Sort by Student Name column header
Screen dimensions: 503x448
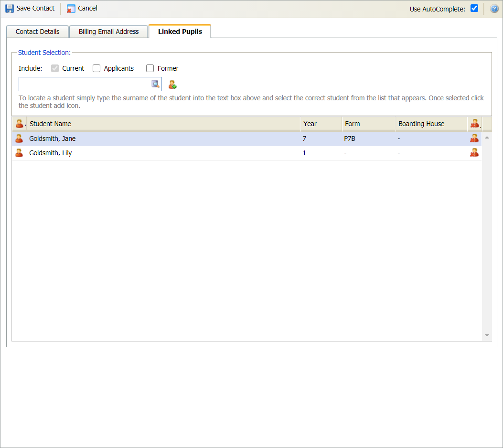click(x=162, y=124)
